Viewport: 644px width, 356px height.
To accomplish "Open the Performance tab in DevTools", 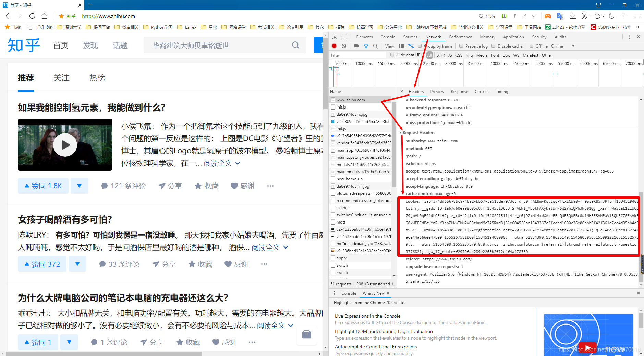I will (461, 37).
